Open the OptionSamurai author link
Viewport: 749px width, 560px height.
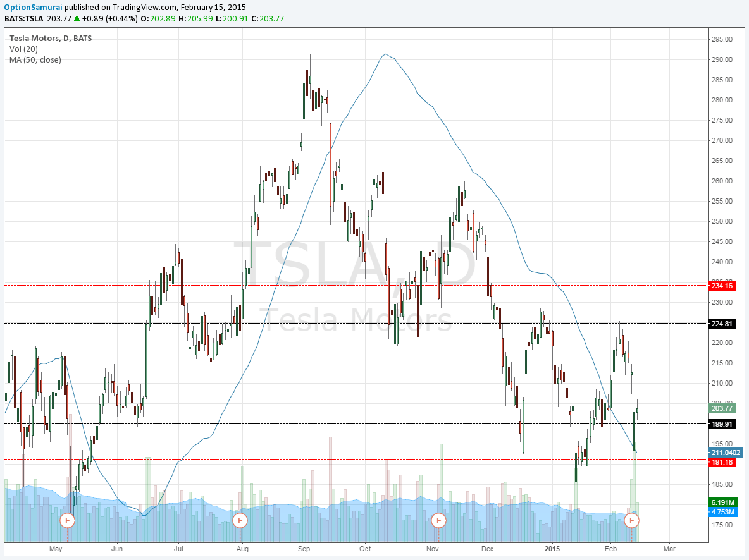pos(33,7)
